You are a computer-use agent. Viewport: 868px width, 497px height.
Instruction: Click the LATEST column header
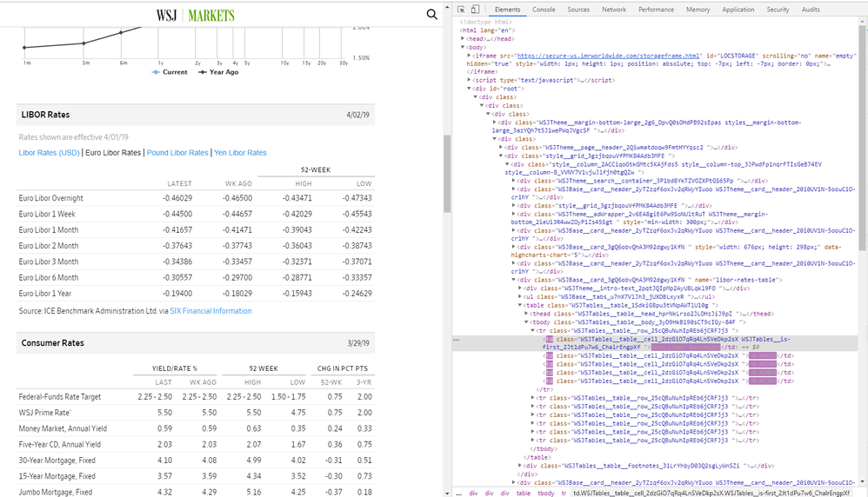pos(179,183)
